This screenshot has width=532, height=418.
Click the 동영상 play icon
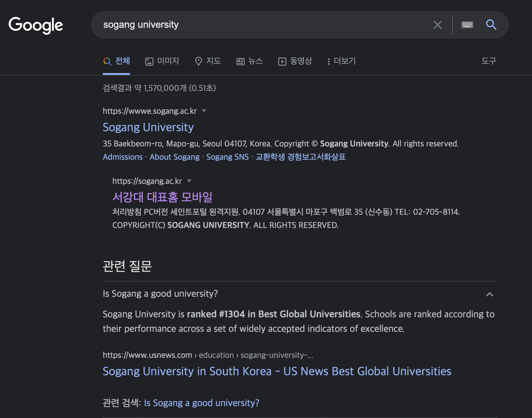pyautogui.click(x=282, y=62)
